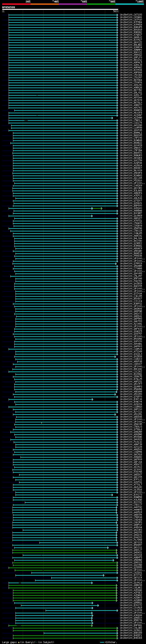146x644 pixels.
Task: Click the purple ~60% identity legend segment
Action: click(x=73, y=4)
